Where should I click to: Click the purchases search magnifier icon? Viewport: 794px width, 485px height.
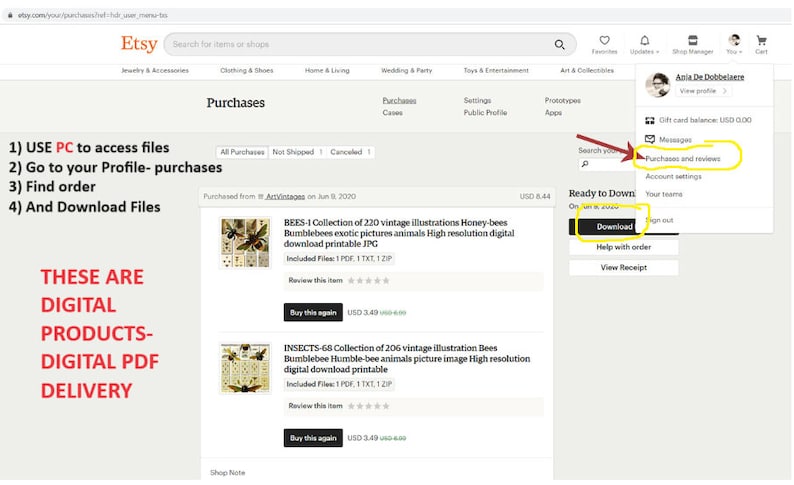pos(585,164)
